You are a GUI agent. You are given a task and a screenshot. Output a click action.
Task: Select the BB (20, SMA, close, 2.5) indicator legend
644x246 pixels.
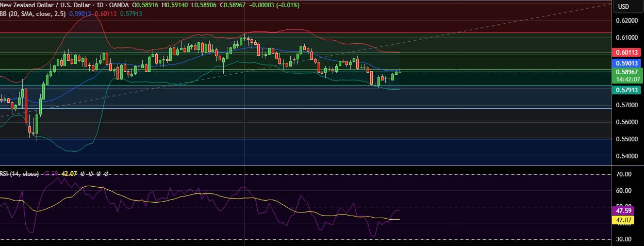click(33, 14)
